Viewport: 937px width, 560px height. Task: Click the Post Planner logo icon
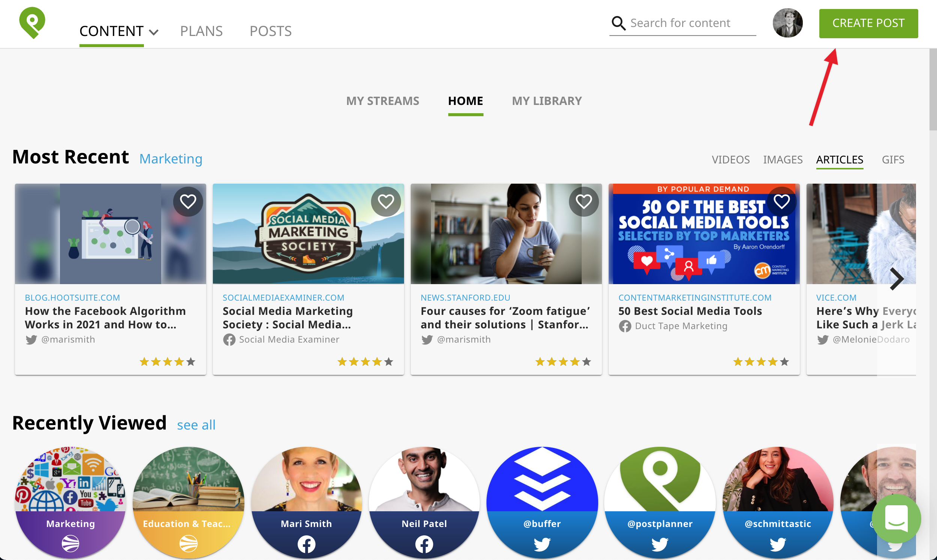point(32,22)
